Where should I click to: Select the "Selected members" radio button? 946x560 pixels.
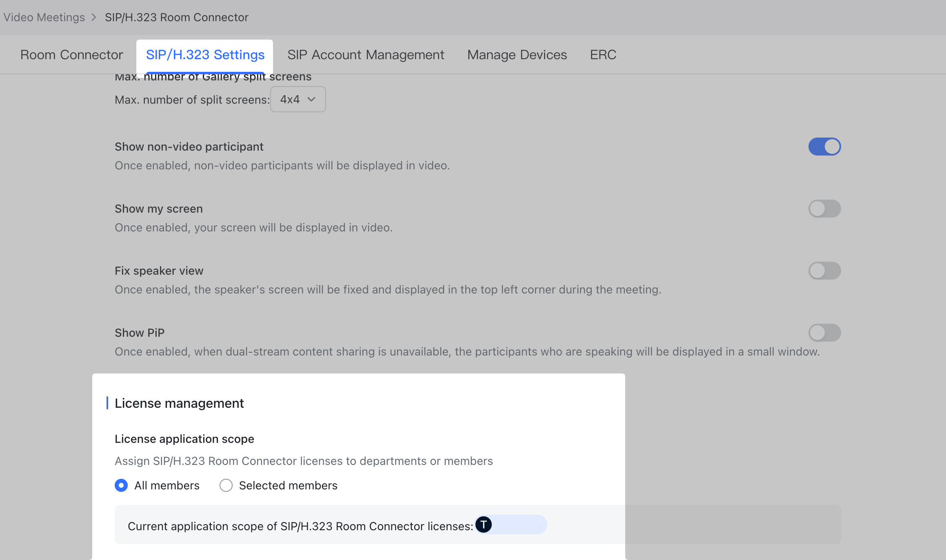(x=226, y=485)
